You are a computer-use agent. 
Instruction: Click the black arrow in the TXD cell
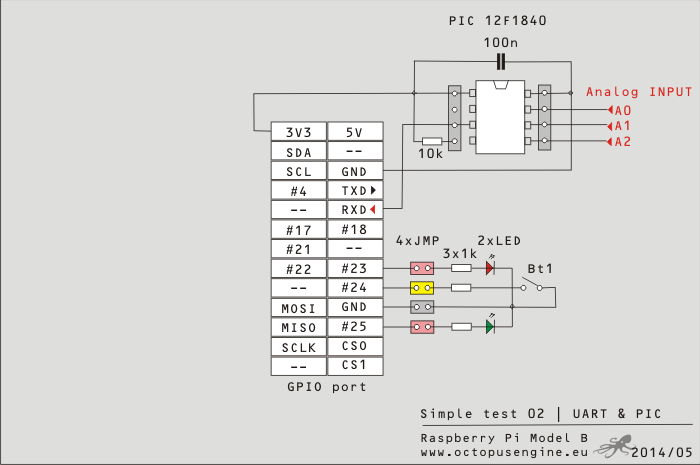[x=373, y=190]
